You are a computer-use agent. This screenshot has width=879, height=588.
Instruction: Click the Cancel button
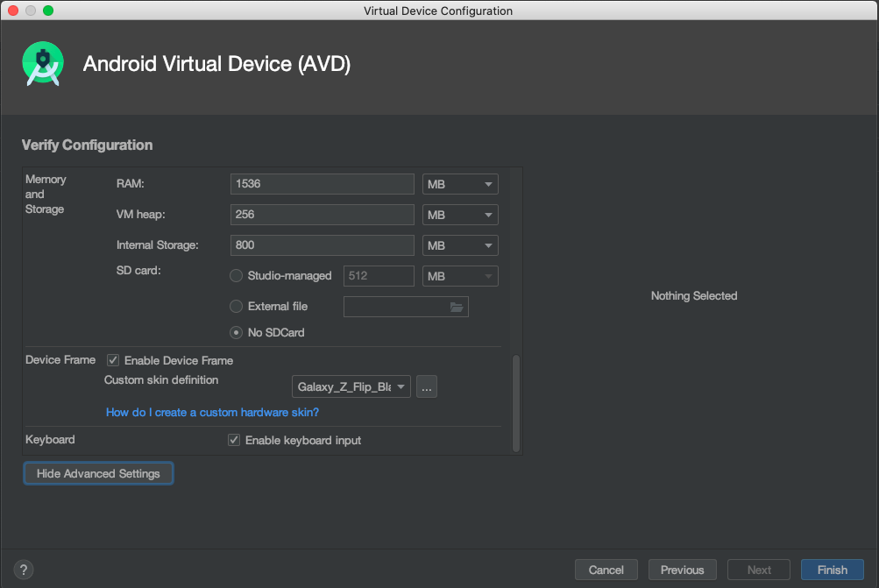click(606, 570)
